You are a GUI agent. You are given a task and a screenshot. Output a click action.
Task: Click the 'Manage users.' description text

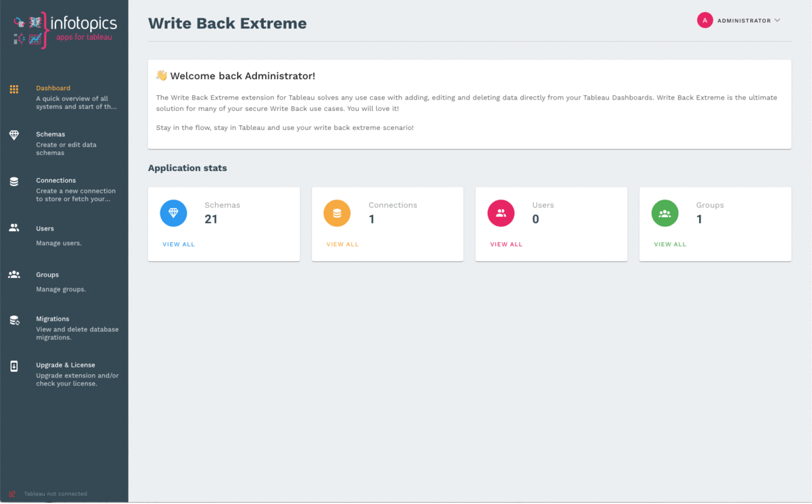pos(59,243)
